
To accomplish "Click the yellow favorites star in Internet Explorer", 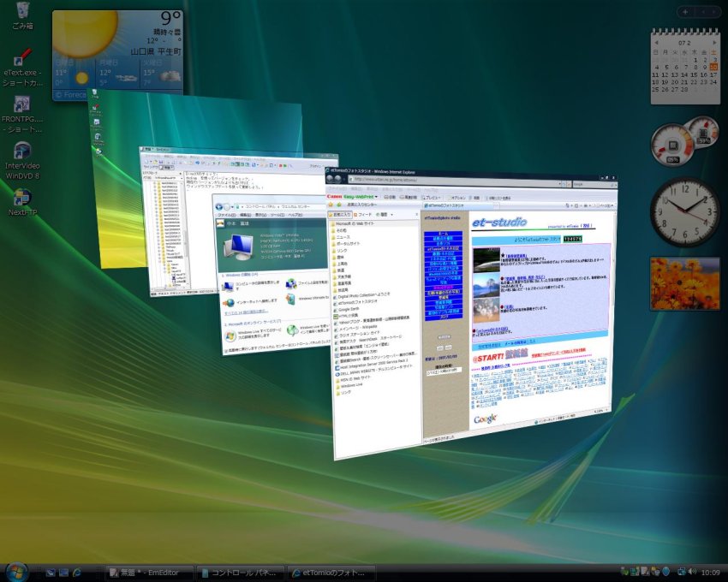I will click(x=331, y=205).
